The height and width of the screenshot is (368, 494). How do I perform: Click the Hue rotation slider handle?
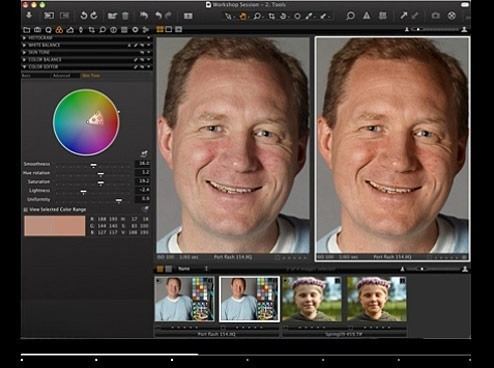(100, 174)
